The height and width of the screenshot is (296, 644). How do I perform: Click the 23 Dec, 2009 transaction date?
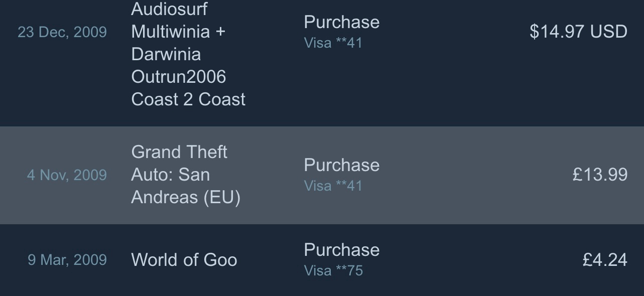pyautogui.click(x=62, y=32)
